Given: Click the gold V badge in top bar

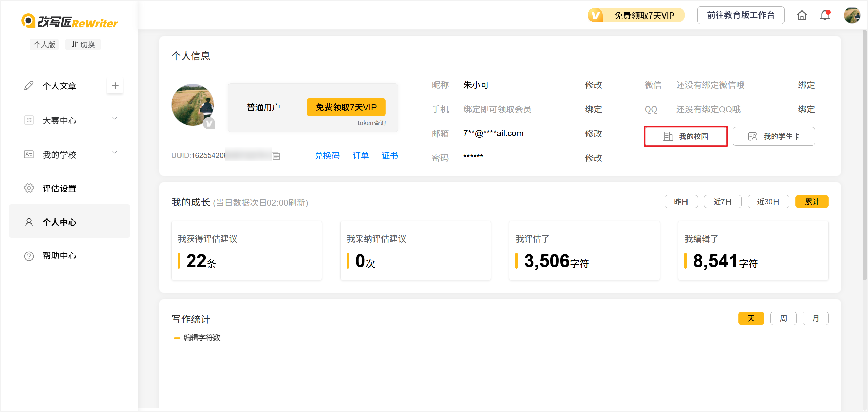Looking at the screenshot, I should (596, 16).
